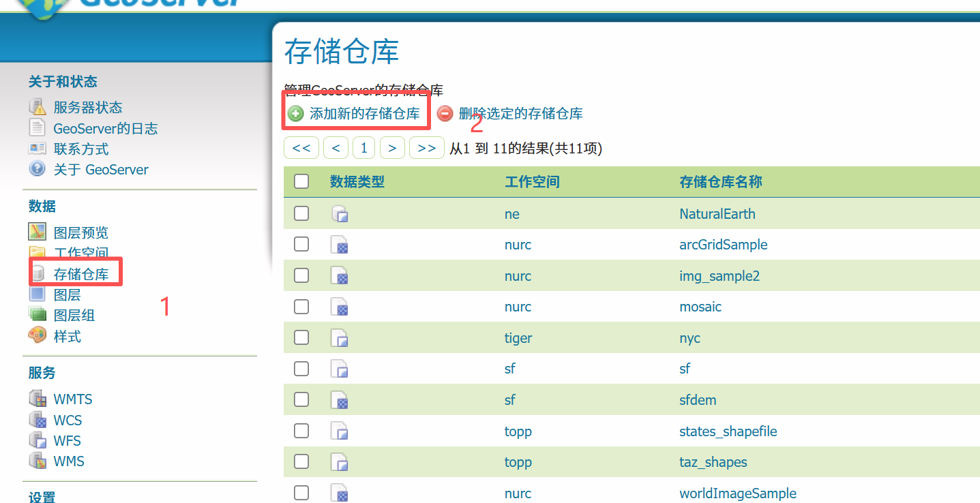Open GeoServer的日志 logs page
Image resolution: width=980 pixels, height=503 pixels.
[106, 128]
